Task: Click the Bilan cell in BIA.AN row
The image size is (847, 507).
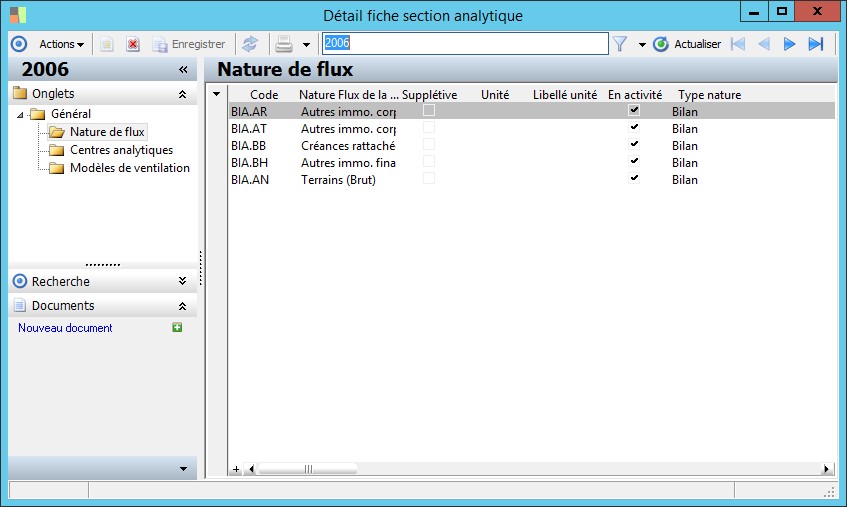Action: tap(685, 180)
